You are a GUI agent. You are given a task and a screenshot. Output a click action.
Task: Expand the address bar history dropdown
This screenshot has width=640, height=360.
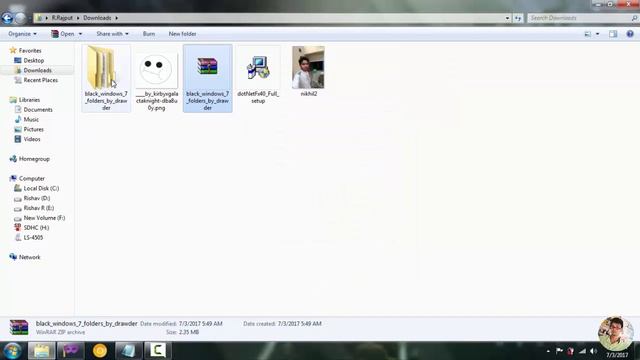point(507,18)
